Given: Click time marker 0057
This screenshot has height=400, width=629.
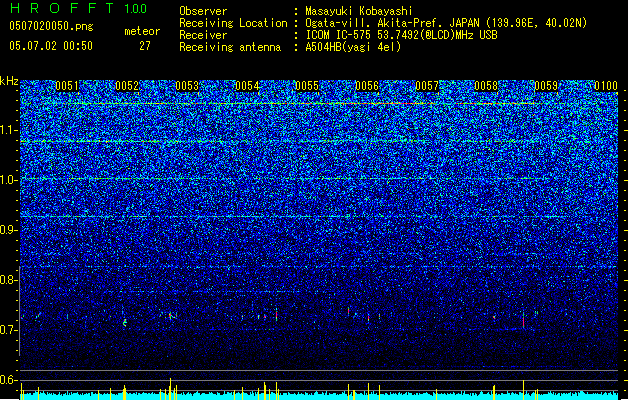Looking at the screenshot, I should pos(427,86).
